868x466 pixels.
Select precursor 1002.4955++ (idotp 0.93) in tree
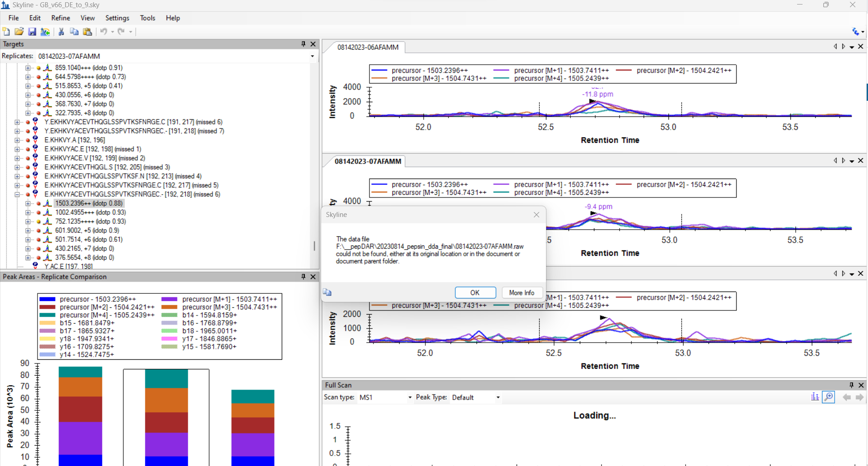[x=90, y=212]
